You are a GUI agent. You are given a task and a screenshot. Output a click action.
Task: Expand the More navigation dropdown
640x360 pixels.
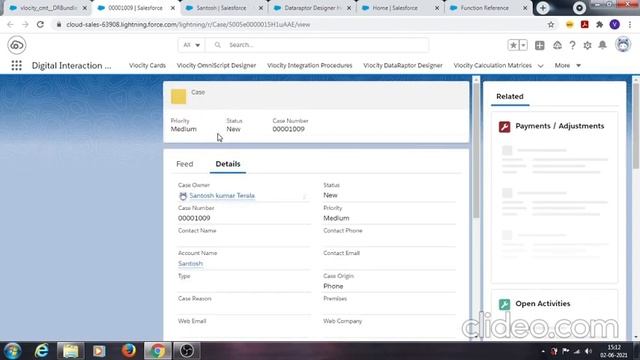click(x=567, y=65)
